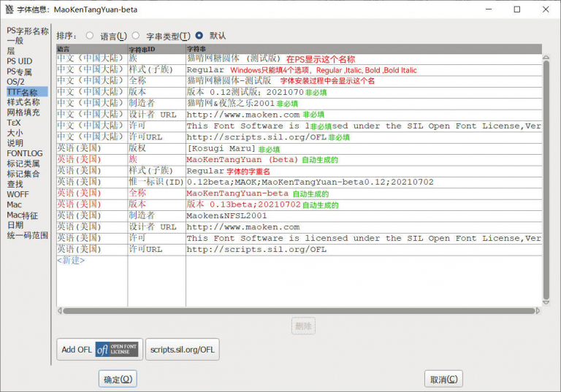Open the 统一码范围 section

coord(27,235)
